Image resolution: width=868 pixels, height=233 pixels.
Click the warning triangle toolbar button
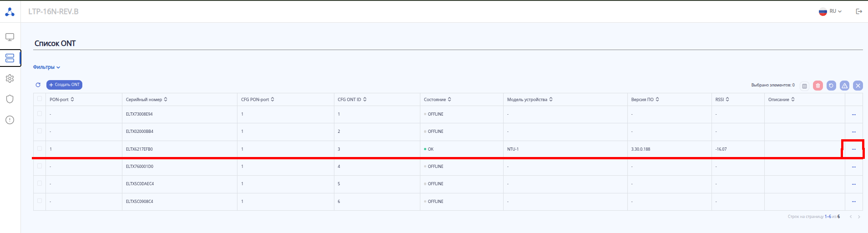pos(844,86)
